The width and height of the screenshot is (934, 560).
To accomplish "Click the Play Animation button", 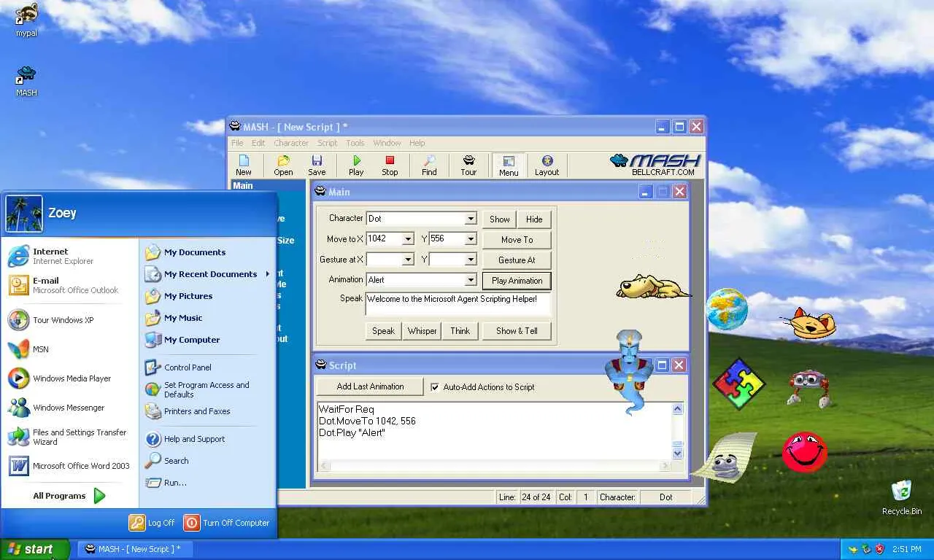I will 517,280.
